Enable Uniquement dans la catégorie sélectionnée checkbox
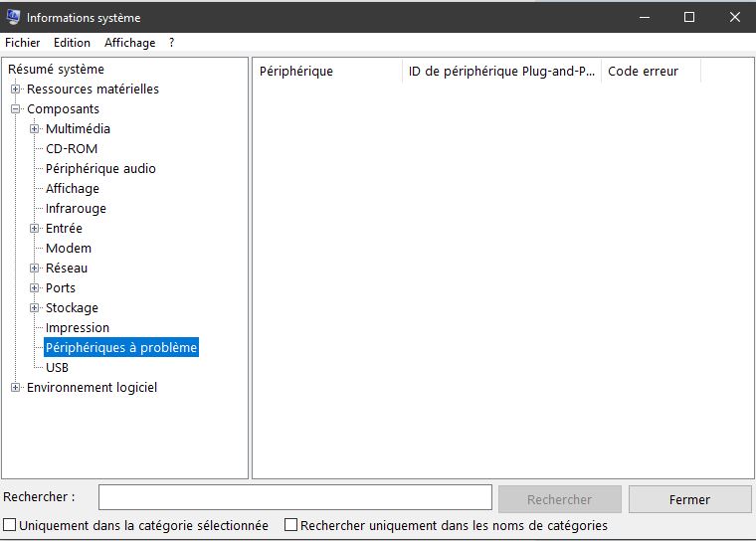Screen dimensions: 756x541 coord(10,525)
